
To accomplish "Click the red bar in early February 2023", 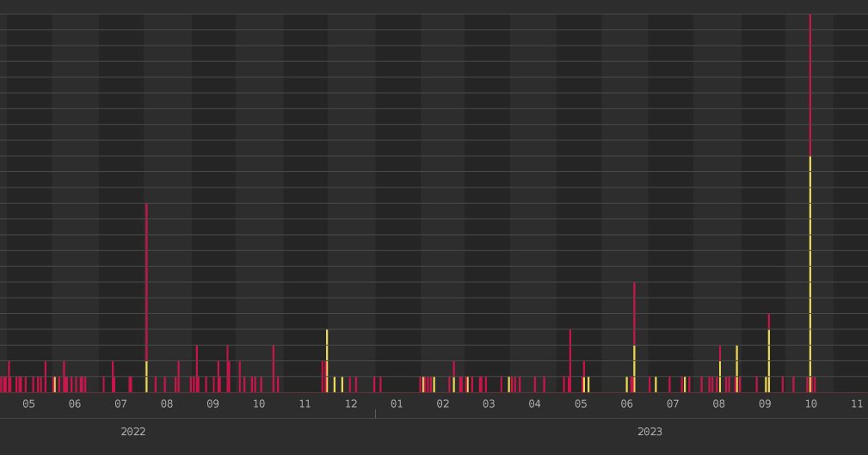I will click(x=454, y=377).
